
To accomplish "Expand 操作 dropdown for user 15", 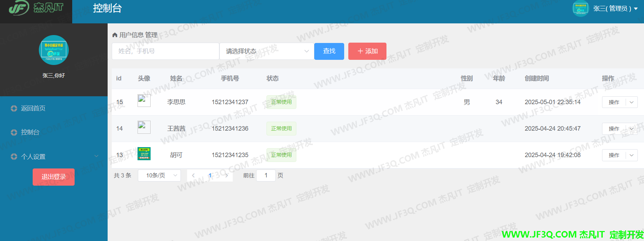I will (631, 102).
